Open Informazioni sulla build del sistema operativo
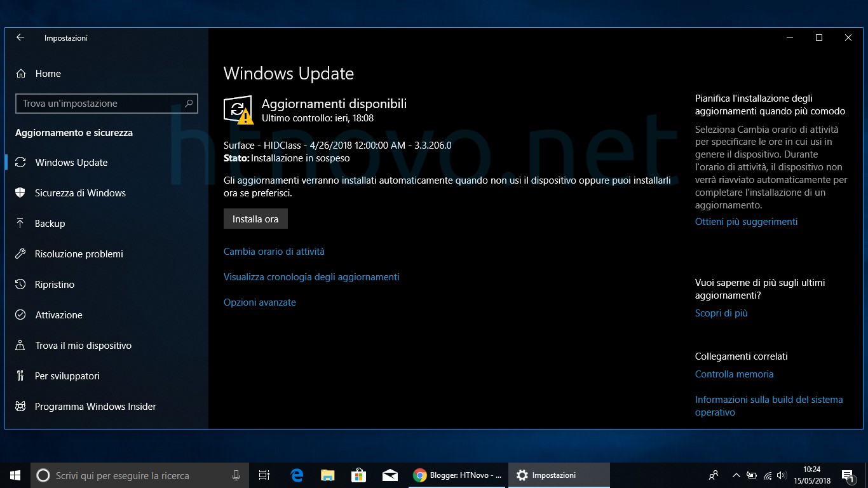 (769, 406)
